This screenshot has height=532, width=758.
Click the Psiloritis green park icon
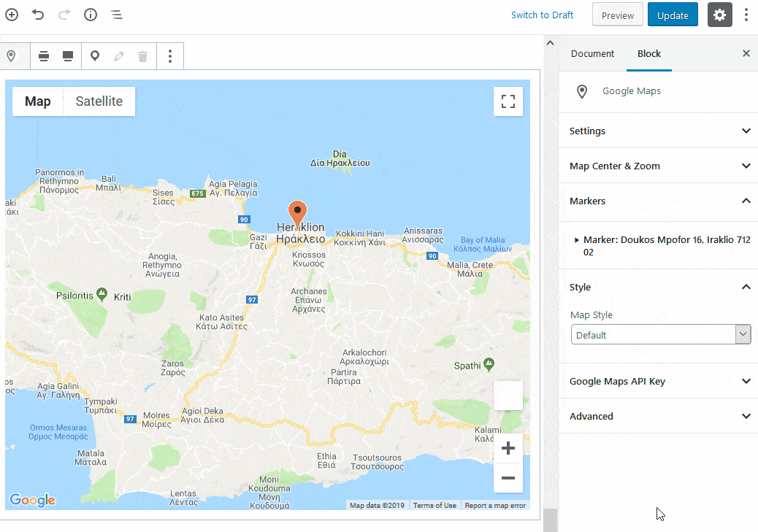pos(102,294)
